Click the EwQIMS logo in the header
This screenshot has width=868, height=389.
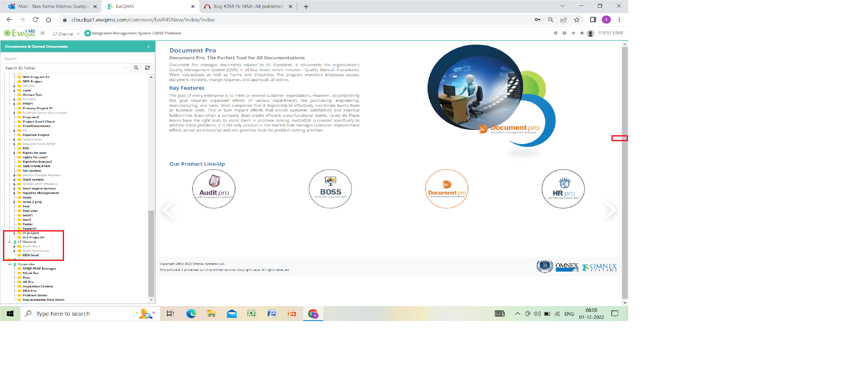coord(19,33)
